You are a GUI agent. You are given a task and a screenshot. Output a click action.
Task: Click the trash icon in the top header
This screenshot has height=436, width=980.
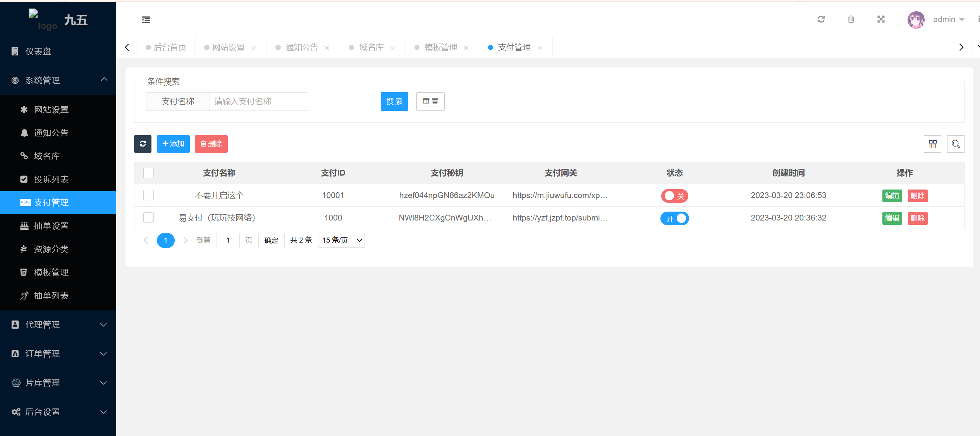click(x=851, y=19)
